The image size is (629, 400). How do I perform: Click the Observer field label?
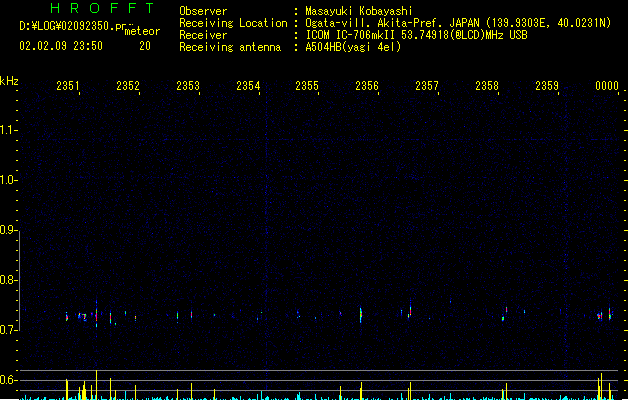(203, 11)
